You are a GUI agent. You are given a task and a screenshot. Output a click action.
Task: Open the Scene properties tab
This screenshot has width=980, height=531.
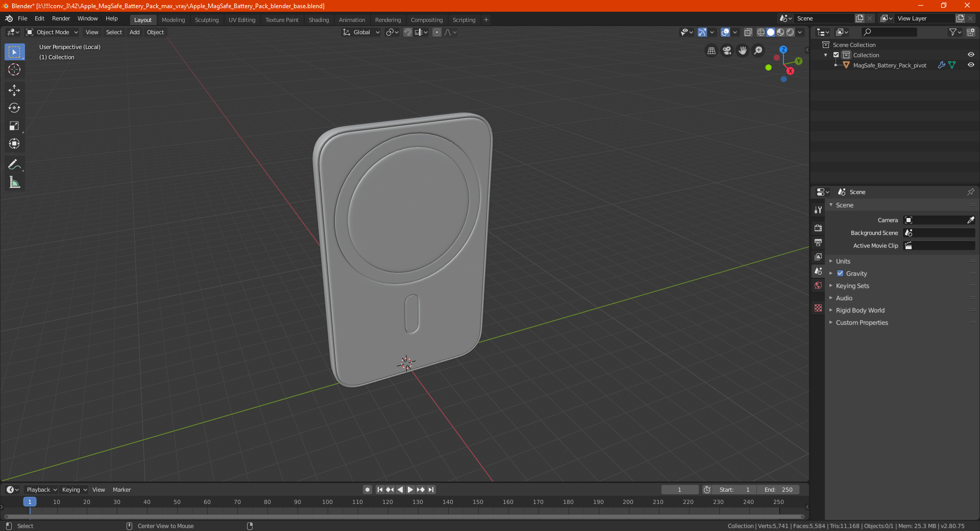(x=818, y=271)
